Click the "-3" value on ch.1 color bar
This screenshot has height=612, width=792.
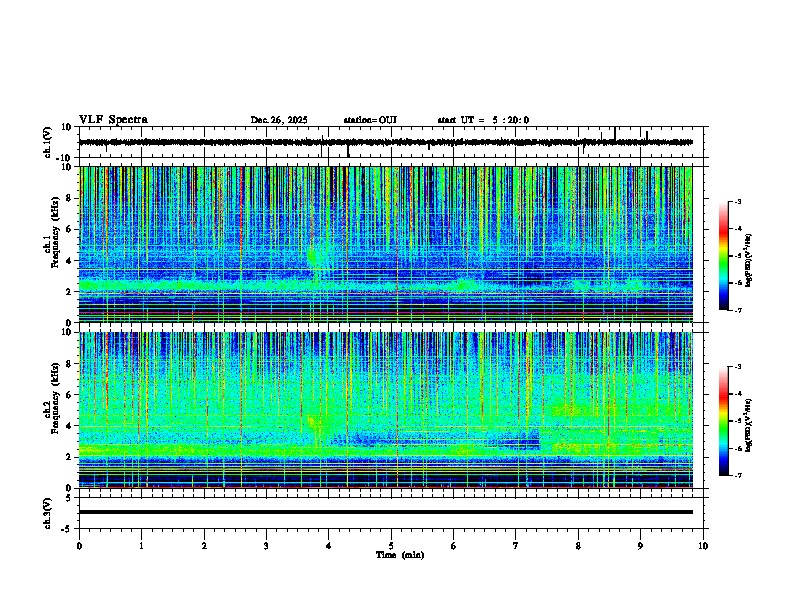737,202
